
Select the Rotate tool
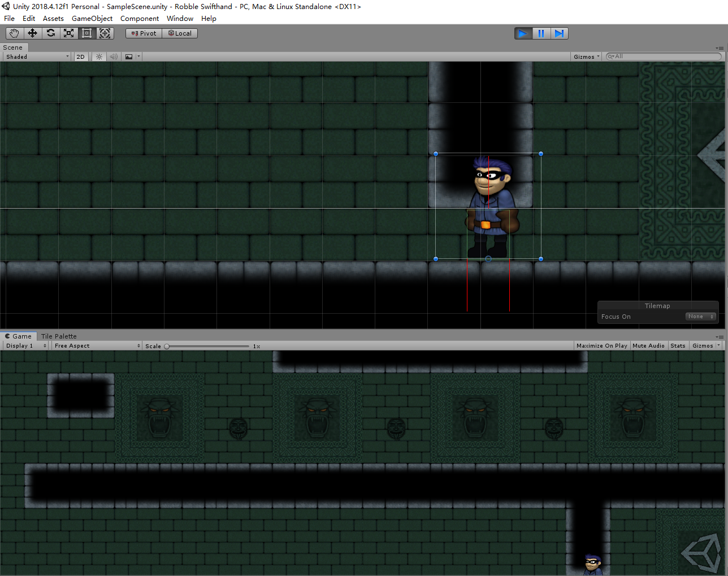click(51, 33)
